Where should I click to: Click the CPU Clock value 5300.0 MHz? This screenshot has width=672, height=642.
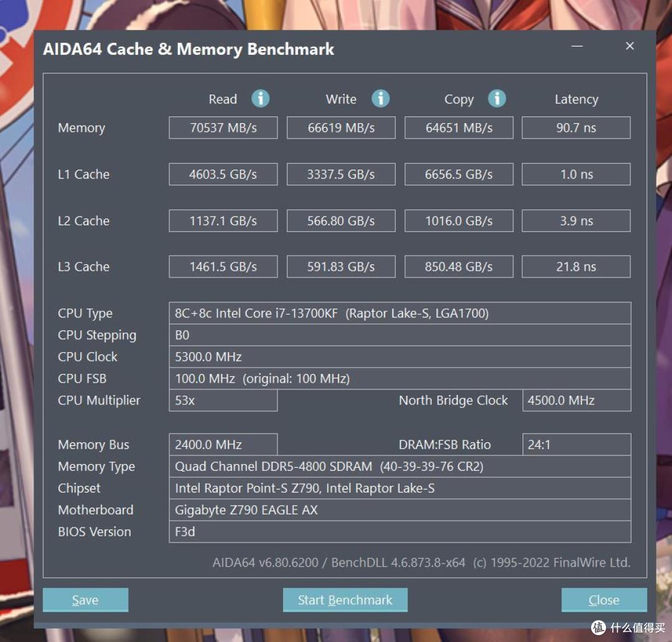pyautogui.click(x=400, y=357)
